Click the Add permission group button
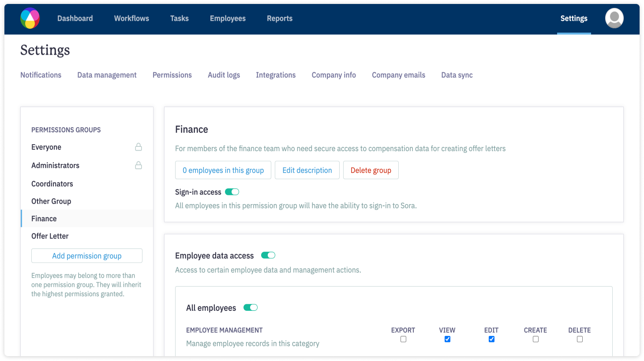Viewport: 644px width, 361px height. pos(87,256)
